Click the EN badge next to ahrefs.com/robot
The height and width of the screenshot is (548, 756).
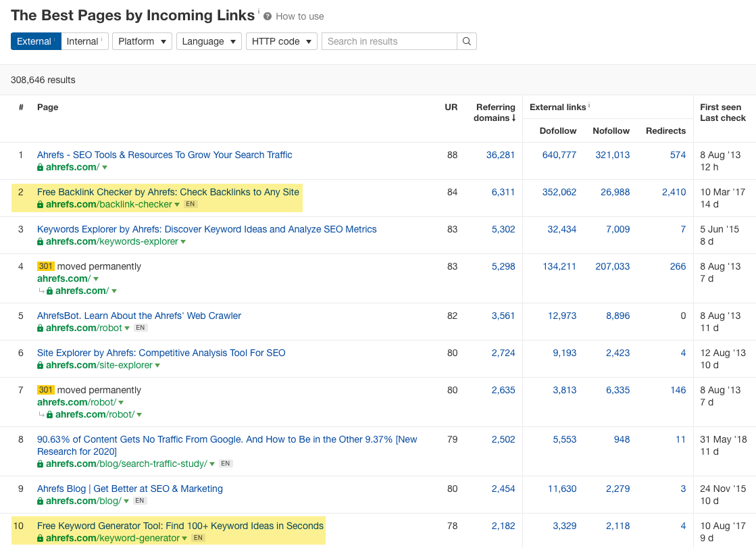[x=140, y=328]
